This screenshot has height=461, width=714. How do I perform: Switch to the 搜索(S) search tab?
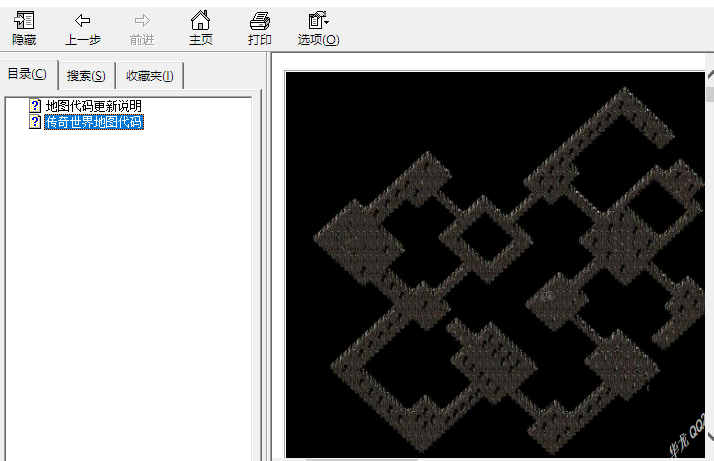pos(86,76)
